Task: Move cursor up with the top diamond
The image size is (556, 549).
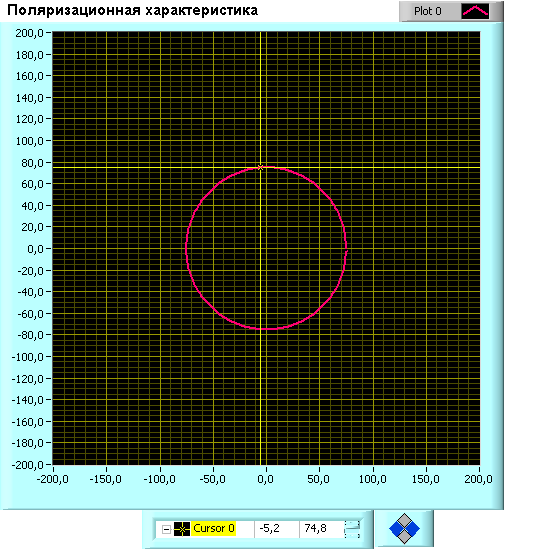Action: (404, 520)
